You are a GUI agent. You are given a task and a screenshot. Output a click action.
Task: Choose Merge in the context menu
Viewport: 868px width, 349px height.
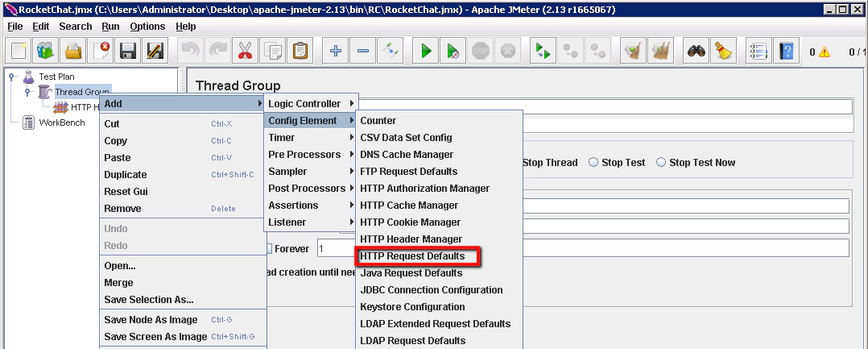point(183,283)
